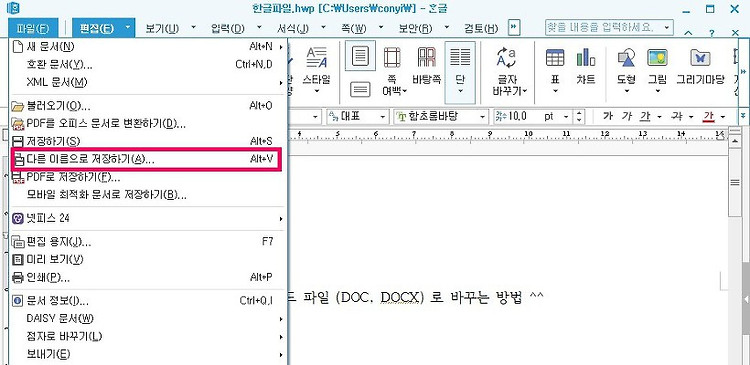Open dropdown arrow next to 입력(D)
The height and width of the screenshot is (365, 750).
259,27
